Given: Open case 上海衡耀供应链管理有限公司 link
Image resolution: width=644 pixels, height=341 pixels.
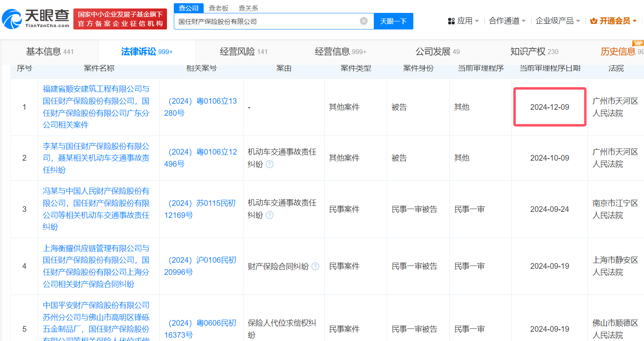Looking at the screenshot, I should pyautogui.click(x=96, y=266).
